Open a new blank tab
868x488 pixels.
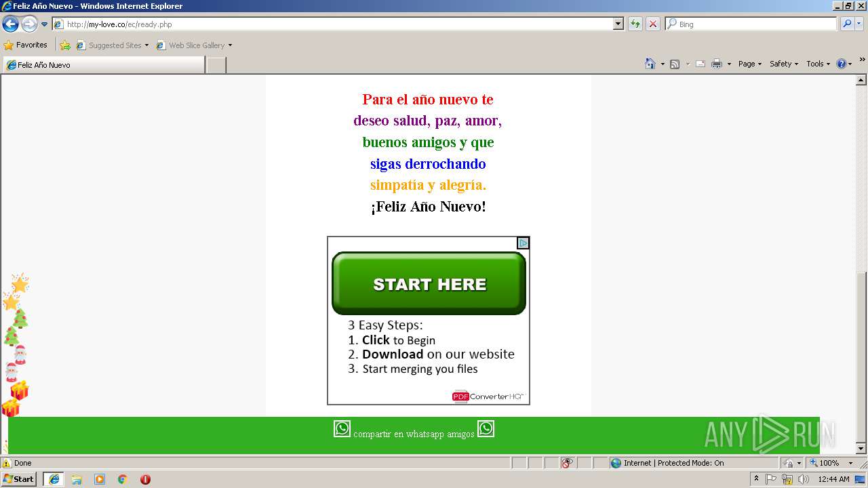(x=216, y=65)
